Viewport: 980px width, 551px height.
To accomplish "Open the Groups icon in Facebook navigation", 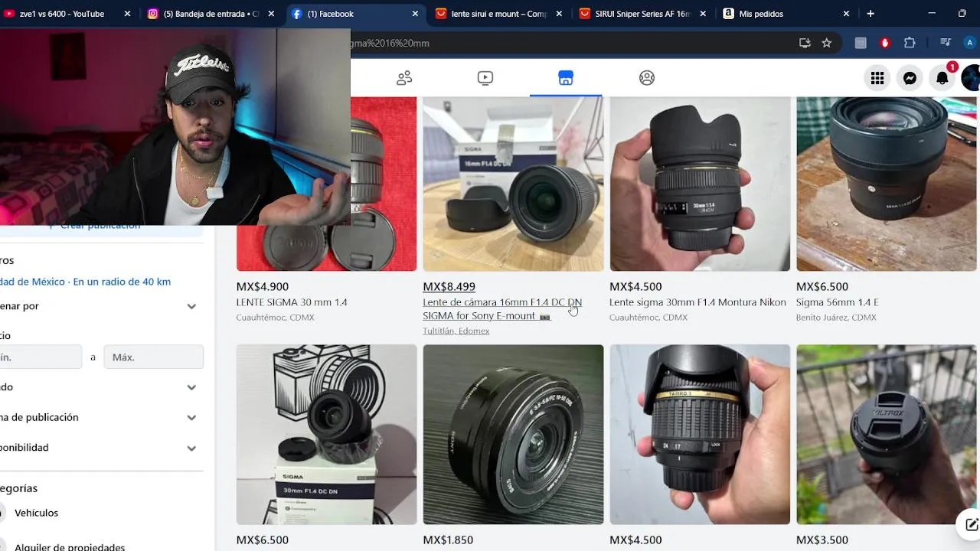I will (647, 77).
